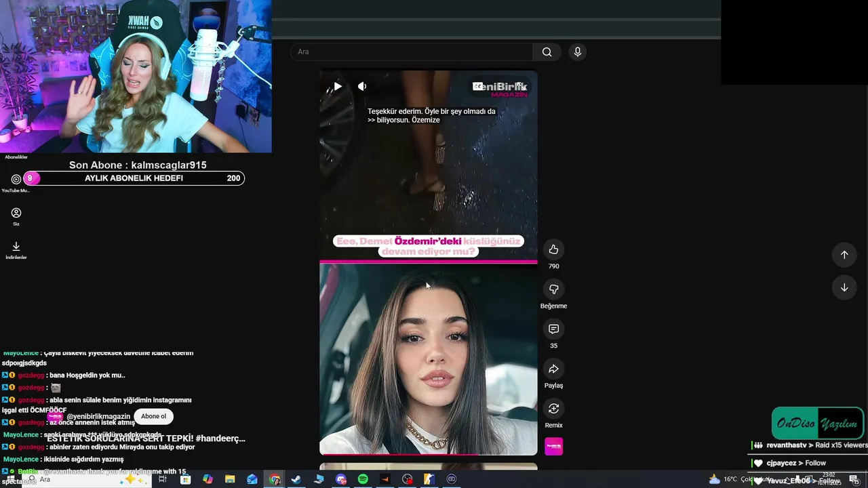Like the Short with 790 likes

(x=553, y=249)
